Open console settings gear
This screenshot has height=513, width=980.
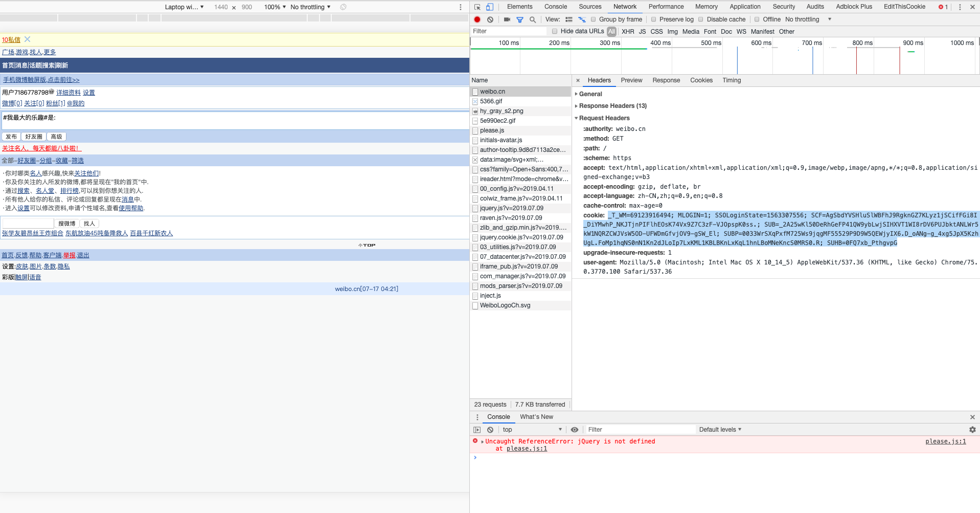972,430
